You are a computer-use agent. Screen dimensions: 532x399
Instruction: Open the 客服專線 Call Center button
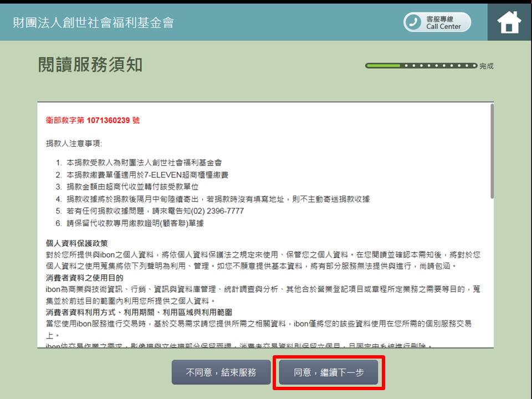tap(437, 22)
